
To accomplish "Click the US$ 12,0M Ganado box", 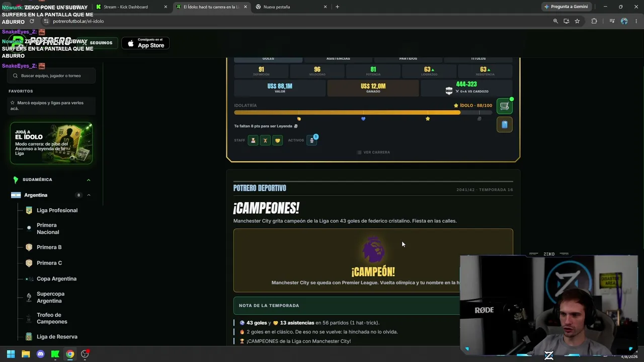I will pyautogui.click(x=373, y=88).
